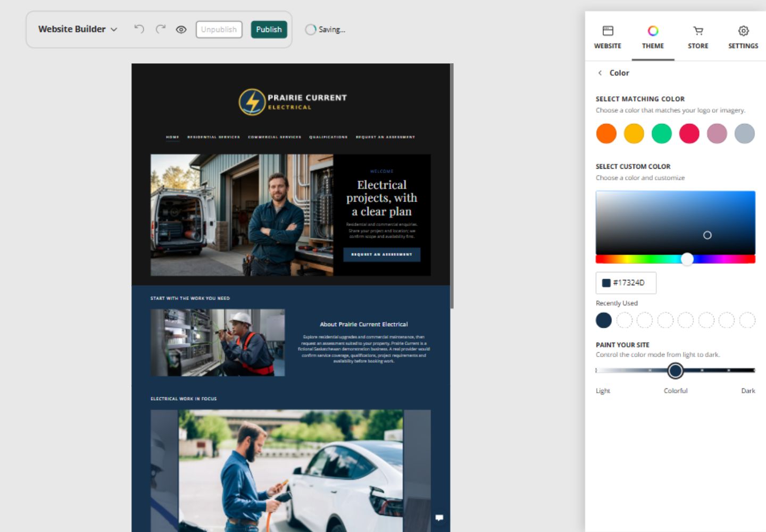Choose the green matching color
This screenshot has width=766, height=532.
[x=662, y=134]
